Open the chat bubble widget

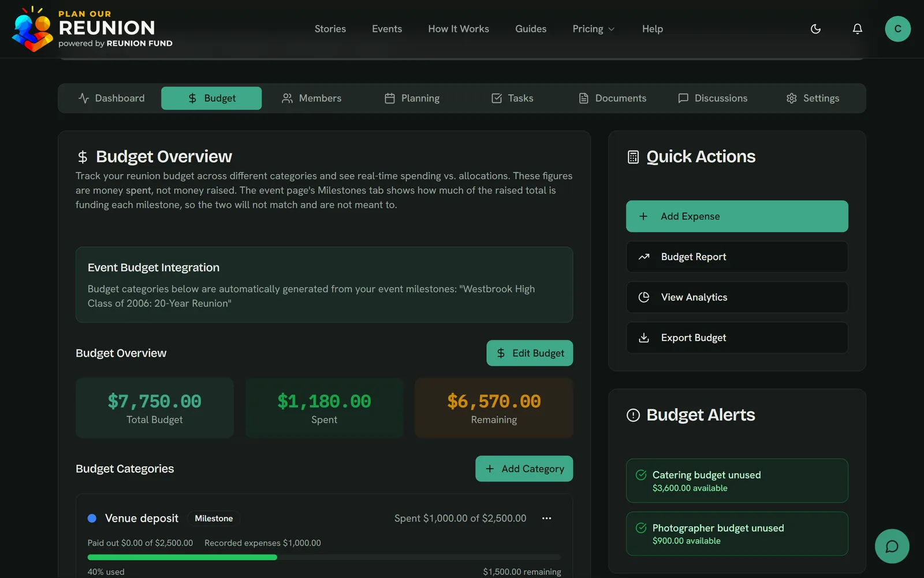(x=892, y=546)
